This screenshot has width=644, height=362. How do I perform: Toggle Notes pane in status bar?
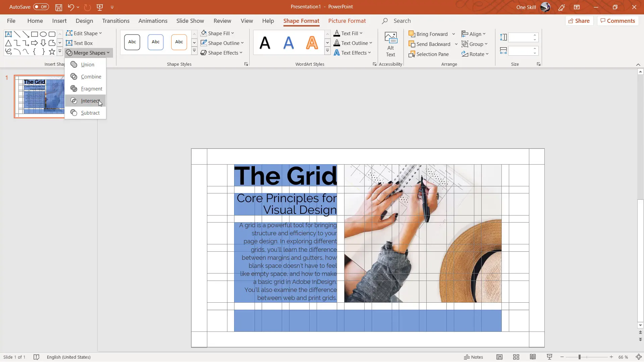coord(473,357)
